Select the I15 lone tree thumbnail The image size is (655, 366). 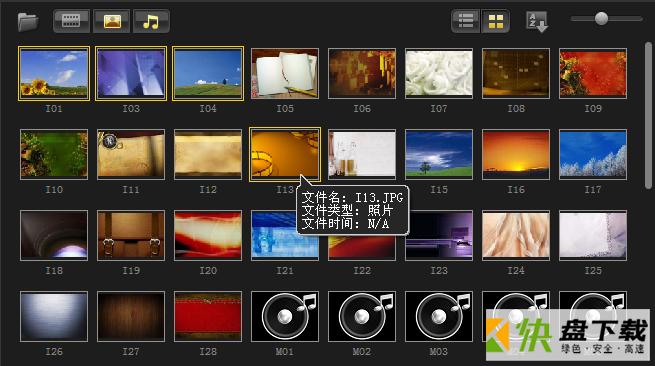pyautogui.click(x=439, y=155)
